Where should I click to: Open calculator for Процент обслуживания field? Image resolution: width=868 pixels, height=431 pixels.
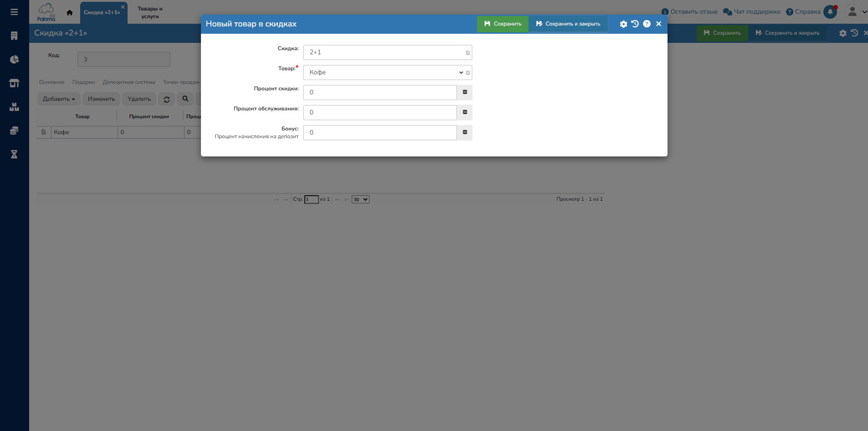pyautogui.click(x=465, y=112)
